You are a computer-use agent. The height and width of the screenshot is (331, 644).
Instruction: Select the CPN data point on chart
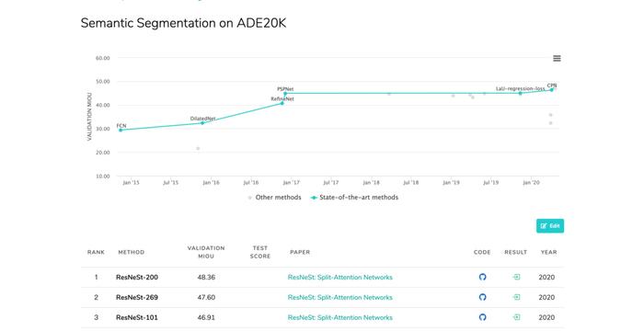pyautogui.click(x=552, y=90)
